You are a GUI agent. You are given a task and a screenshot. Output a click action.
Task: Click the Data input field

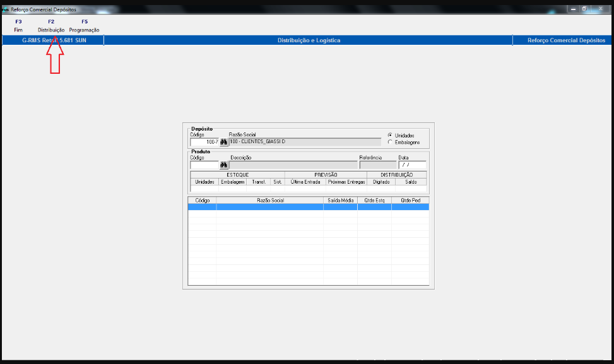[x=412, y=165]
